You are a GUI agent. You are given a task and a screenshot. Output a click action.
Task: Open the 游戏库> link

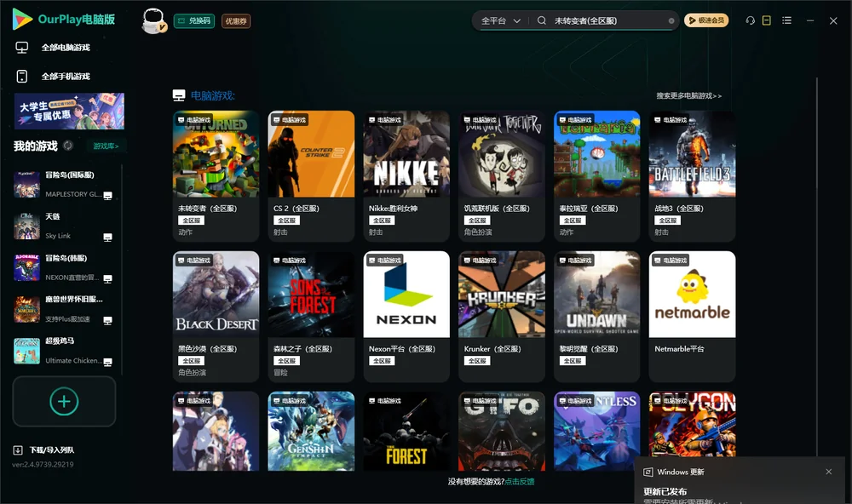pos(106,146)
